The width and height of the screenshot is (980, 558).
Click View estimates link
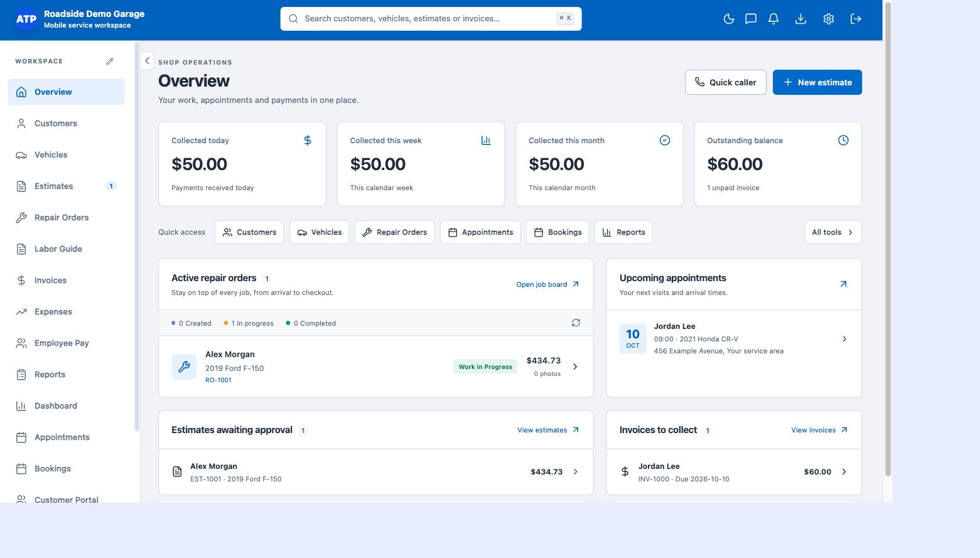[548, 430]
